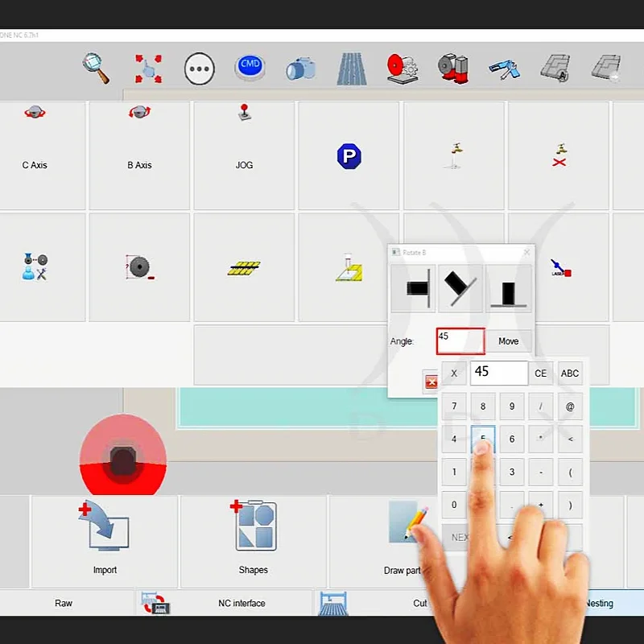Click the water tap on icon
The width and height of the screenshot is (644, 644).
point(454,155)
